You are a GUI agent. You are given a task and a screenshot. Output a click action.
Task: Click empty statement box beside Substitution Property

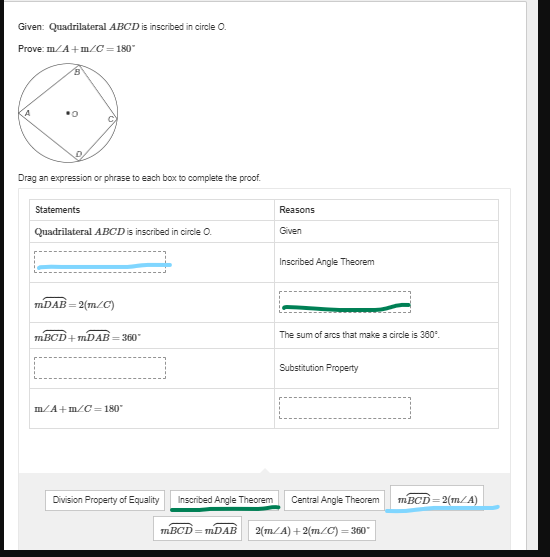click(x=100, y=368)
